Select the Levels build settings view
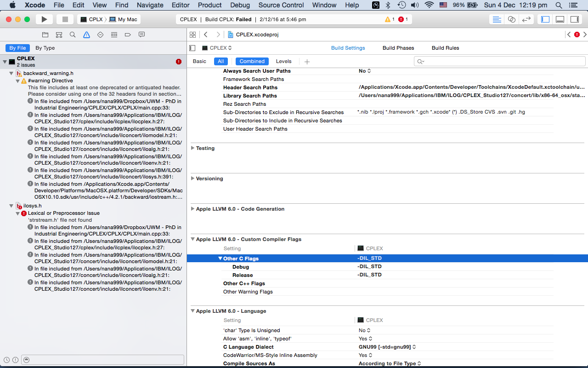Viewport: 588px width, 368px height. coord(283,61)
